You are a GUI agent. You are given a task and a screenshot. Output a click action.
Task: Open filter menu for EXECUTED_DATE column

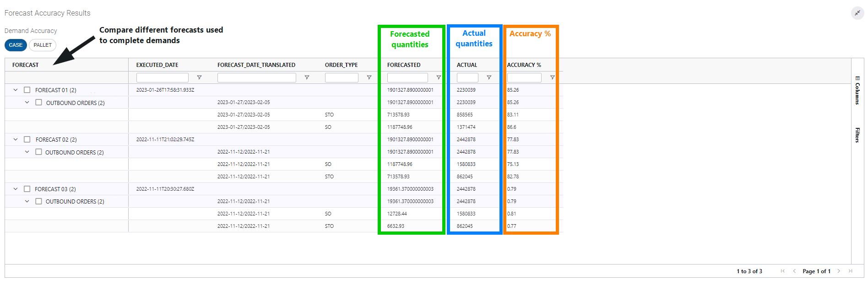tap(199, 77)
